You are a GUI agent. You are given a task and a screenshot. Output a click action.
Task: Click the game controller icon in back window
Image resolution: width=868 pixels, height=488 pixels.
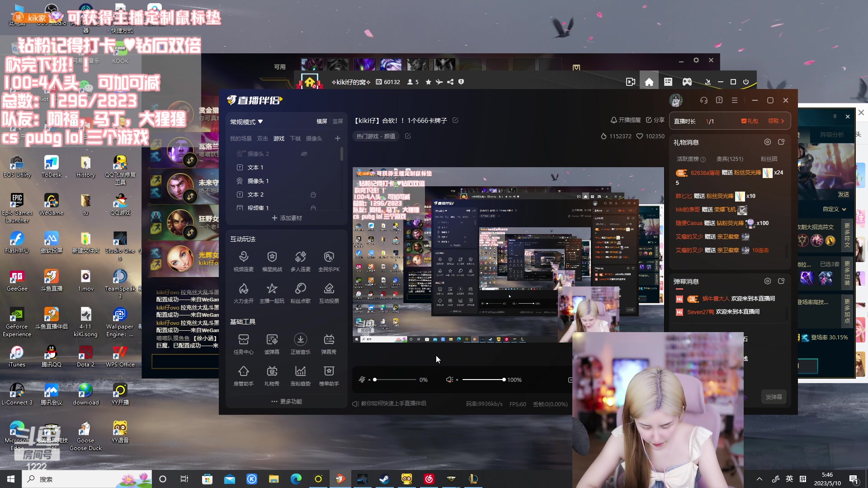(687, 82)
